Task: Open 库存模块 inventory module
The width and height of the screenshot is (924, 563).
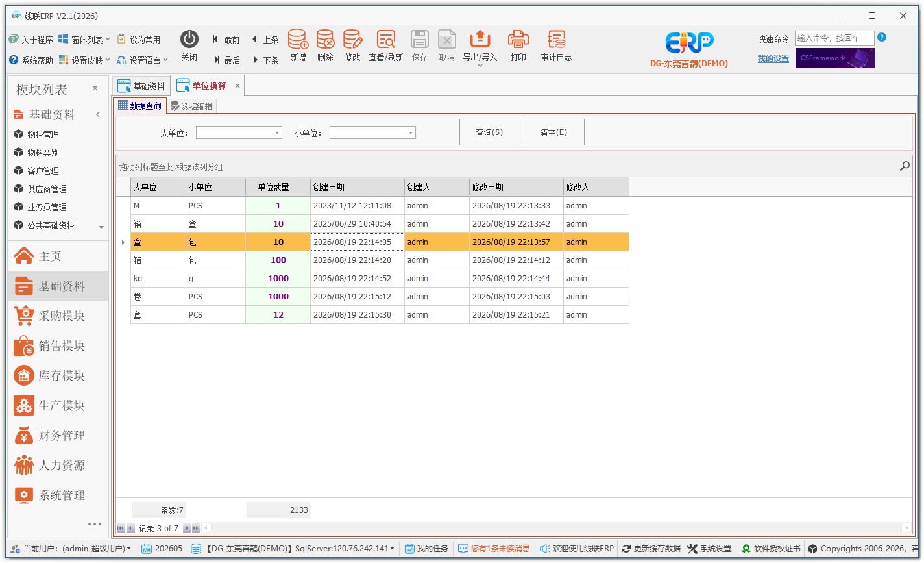Action: pos(58,376)
